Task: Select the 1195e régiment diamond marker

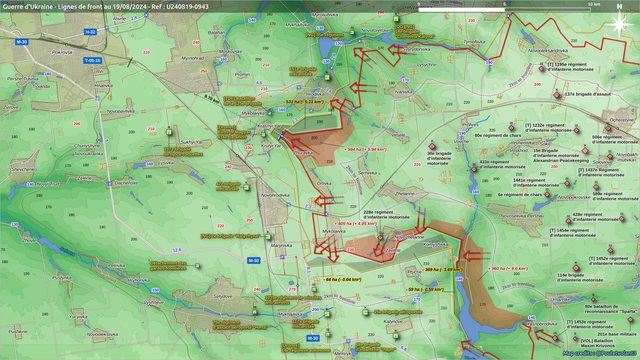Action: [x=542, y=69]
